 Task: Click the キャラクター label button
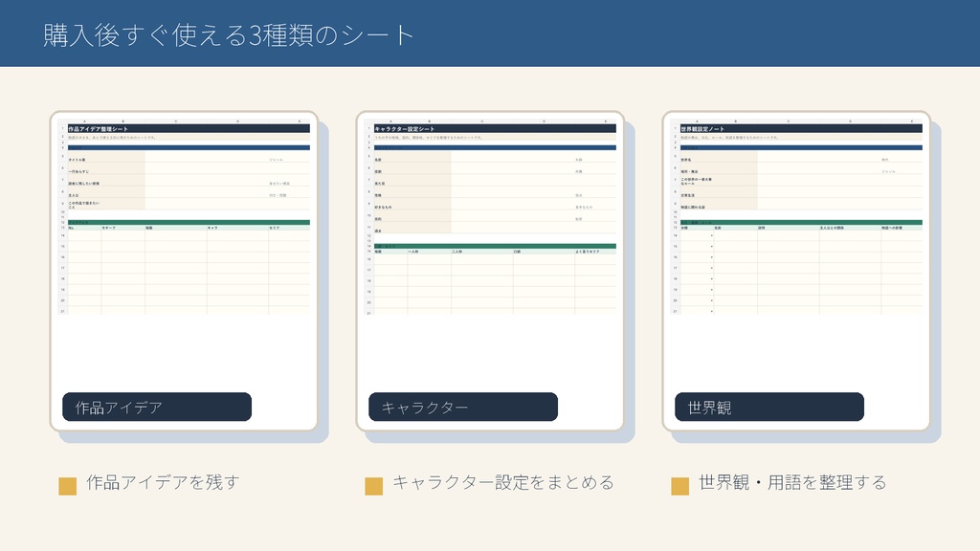[463, 407]
